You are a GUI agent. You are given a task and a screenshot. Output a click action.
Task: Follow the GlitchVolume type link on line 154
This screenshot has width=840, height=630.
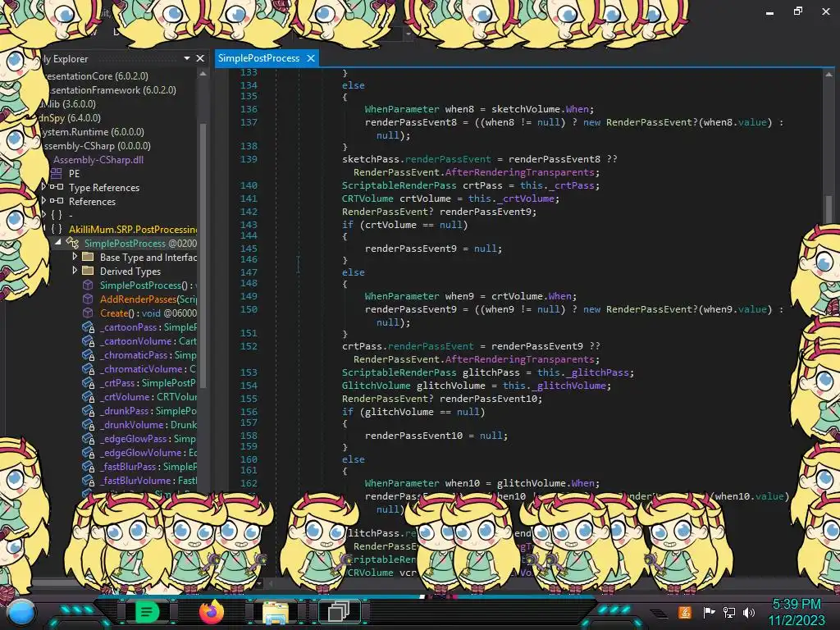click(376, 386)
